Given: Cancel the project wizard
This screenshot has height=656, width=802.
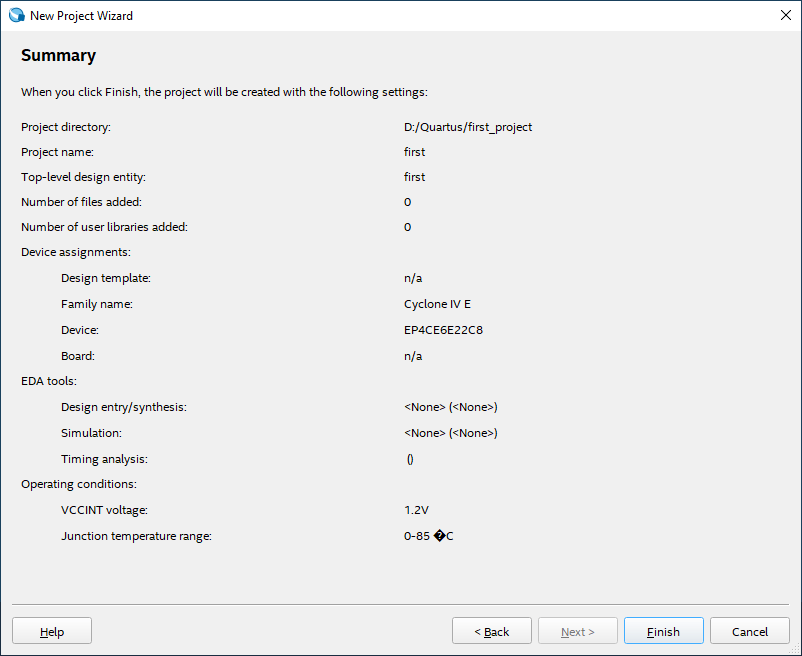Looking at the screenshot, I should pos(749,631).
